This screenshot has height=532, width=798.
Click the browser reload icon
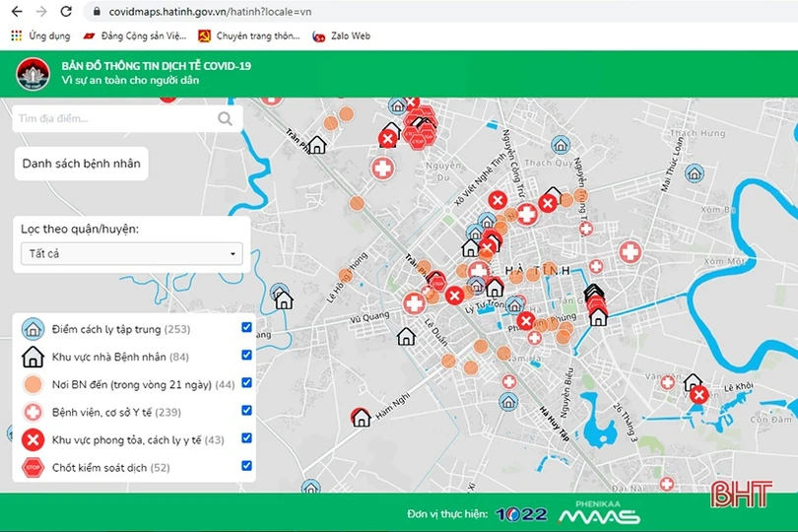coord(66,12)
